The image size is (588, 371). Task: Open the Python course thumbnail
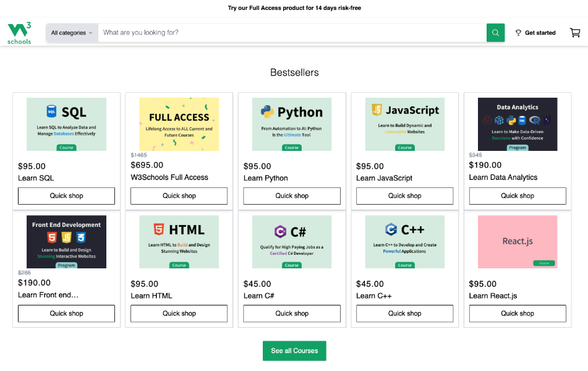(292, 124)
